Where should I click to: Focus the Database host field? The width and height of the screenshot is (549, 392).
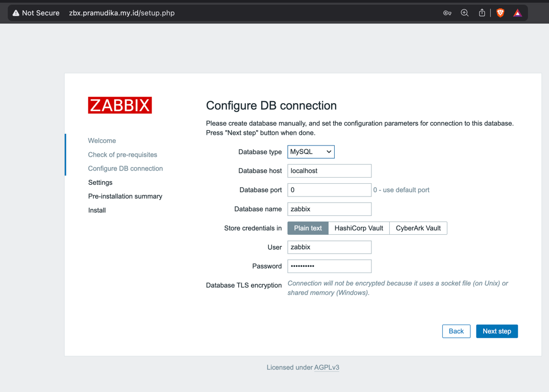click(x=329, y=171)
